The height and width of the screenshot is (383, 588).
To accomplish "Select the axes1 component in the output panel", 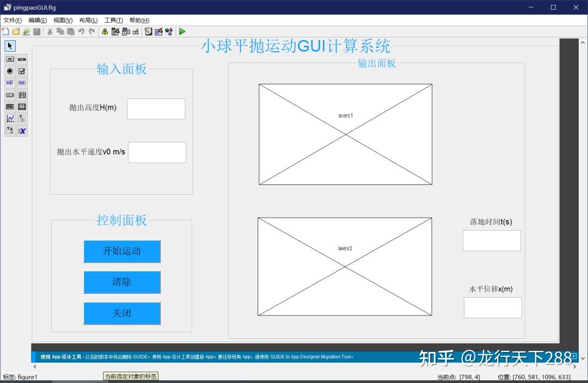I will point(345,134).
